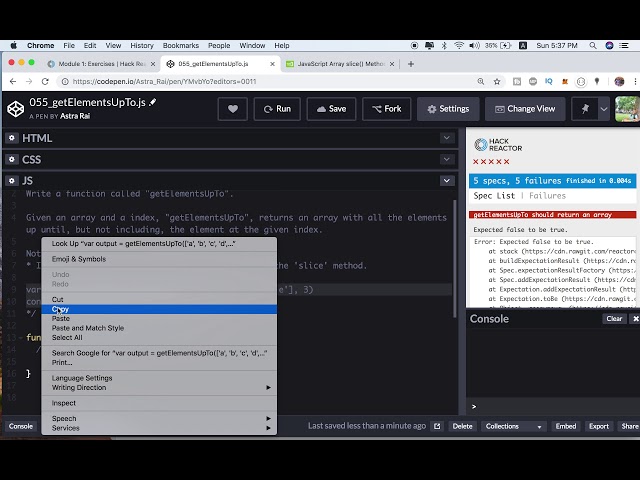Click the console command input line
The width and height of the screenshot is (640, 480).
click(555, 407)
